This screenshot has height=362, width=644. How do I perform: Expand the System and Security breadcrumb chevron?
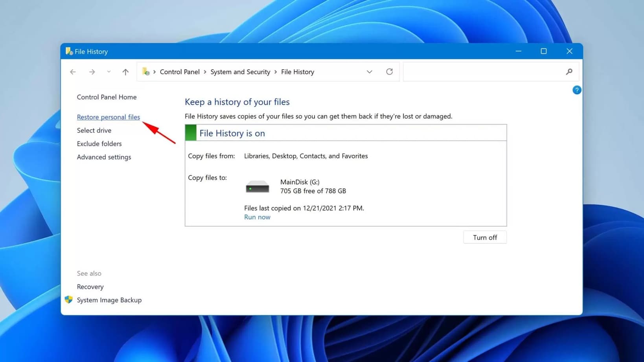pos(276,72)
